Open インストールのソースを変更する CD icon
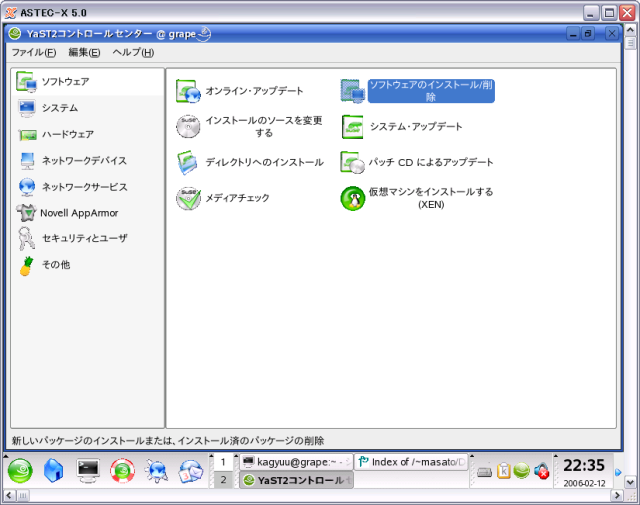Image resolution: width=640 pixels, height=505 pixels. pyautogui.click(x=188, y=126)
